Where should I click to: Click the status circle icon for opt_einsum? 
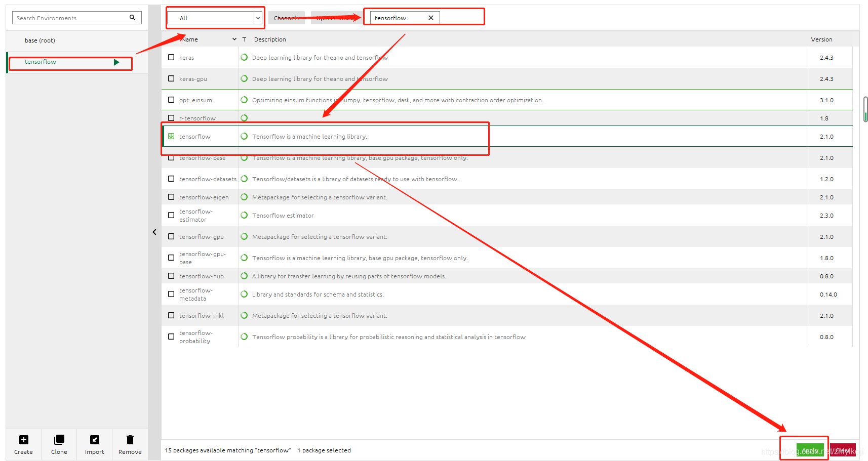click(x=244, y=100)
